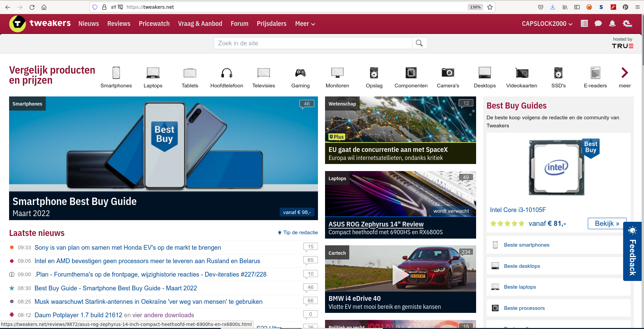Open the SSD's category icon
Viewport: 644px width, 329px height.
click(x=559, y=73)
